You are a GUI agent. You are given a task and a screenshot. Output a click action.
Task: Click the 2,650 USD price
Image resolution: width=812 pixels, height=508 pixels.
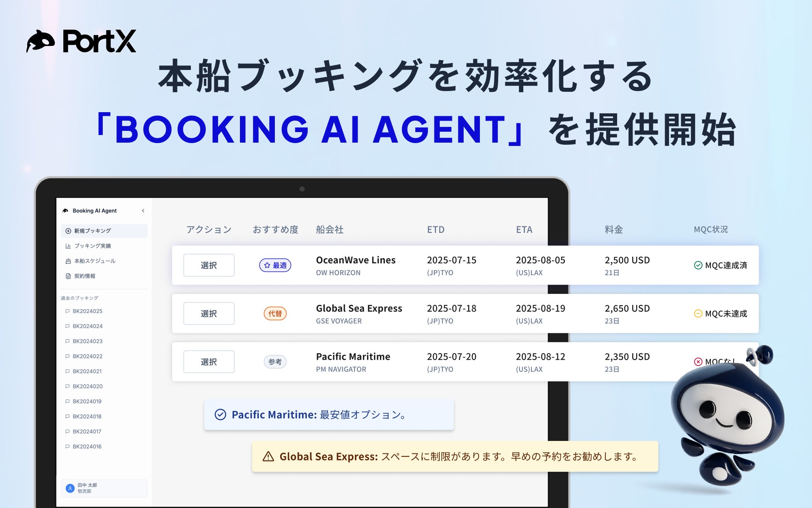point(627,308)
